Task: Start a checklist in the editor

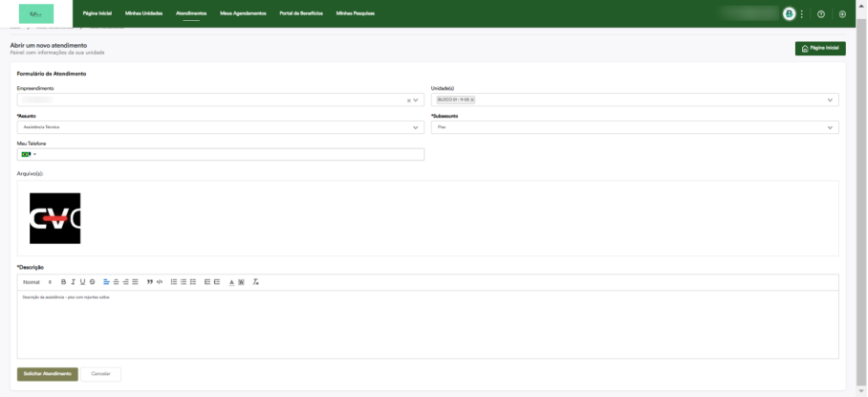Action: 193,282
